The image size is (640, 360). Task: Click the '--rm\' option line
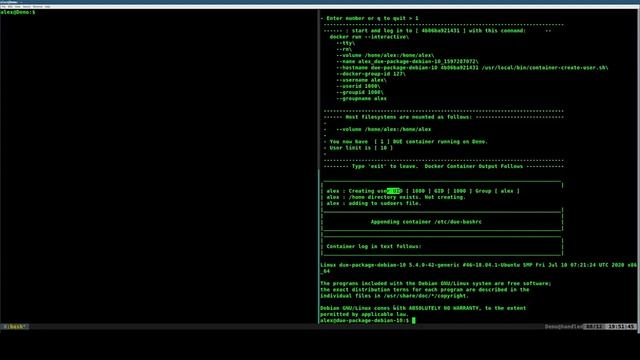coord(344,49)
